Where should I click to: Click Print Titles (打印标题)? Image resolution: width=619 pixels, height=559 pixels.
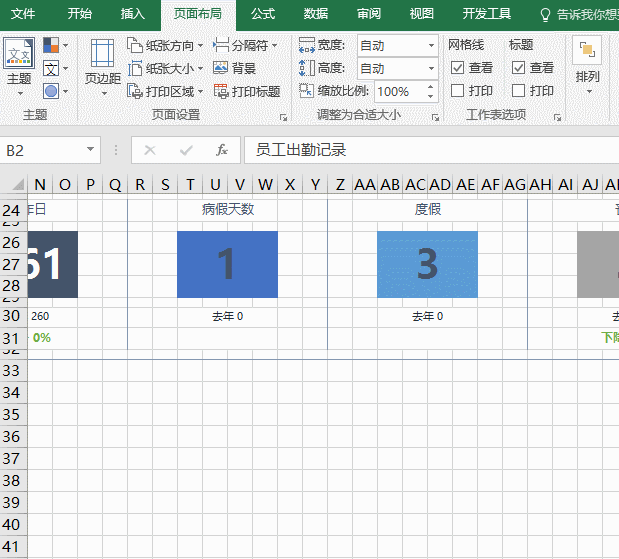click(246, 91)
